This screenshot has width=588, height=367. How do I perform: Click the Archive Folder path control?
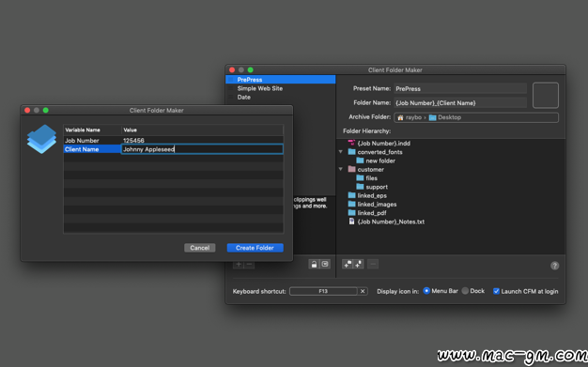tap(476, 117)
